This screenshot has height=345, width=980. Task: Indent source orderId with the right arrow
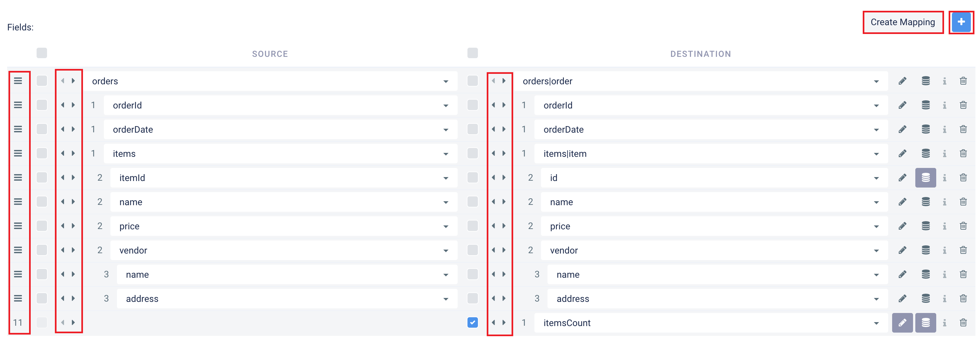pyautogui.click(x=73, y=105)
